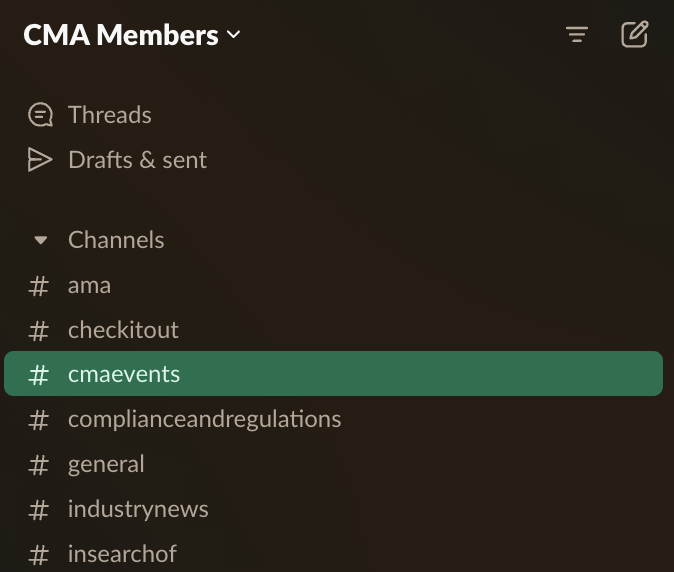This screenshot has height=572, width=674.
Task: Click the hash icon beside complianceandregulations
Action: pos(39,420)
